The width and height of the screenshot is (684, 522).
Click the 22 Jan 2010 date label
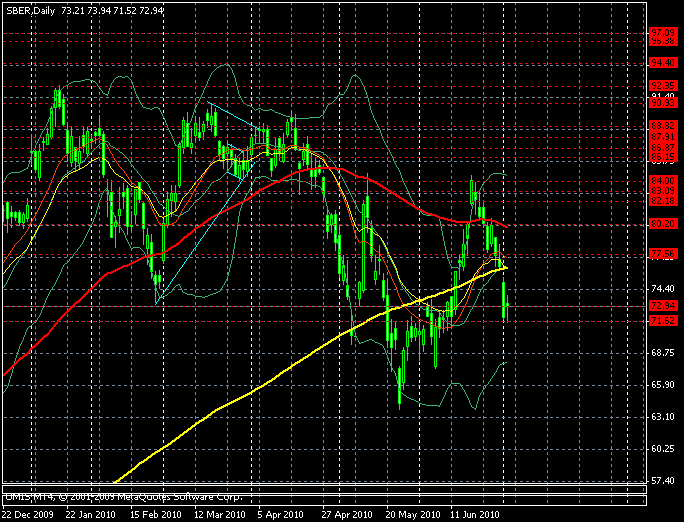[x=91, y=515]
